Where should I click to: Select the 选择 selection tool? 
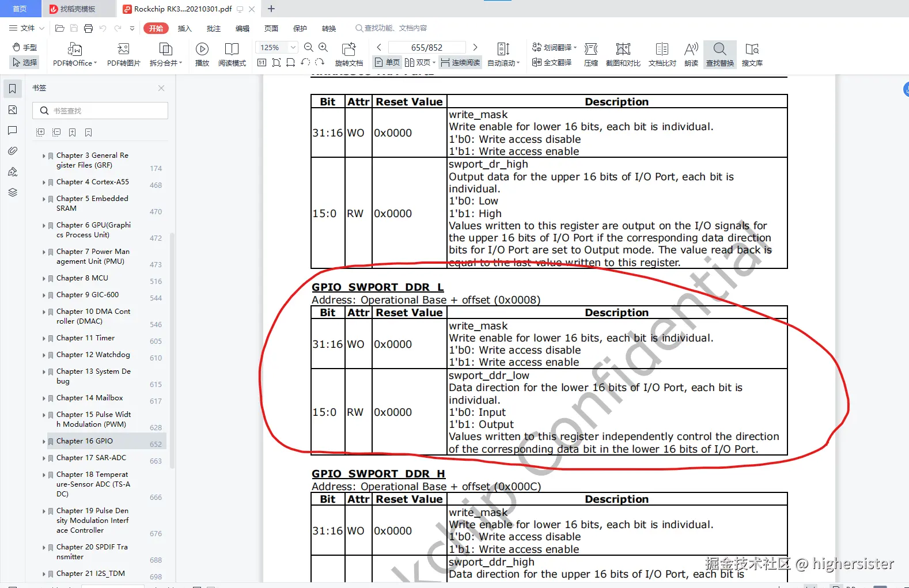[25, 62]
